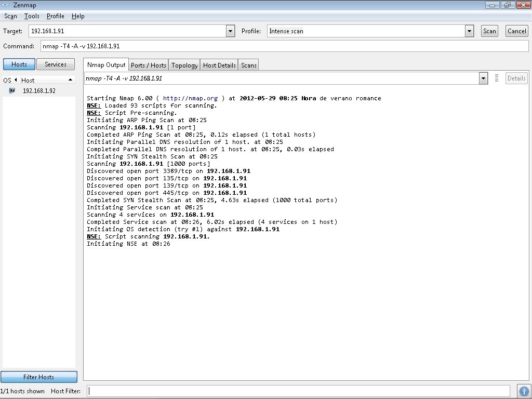Click the Host Filter input field

pos(298,391)
